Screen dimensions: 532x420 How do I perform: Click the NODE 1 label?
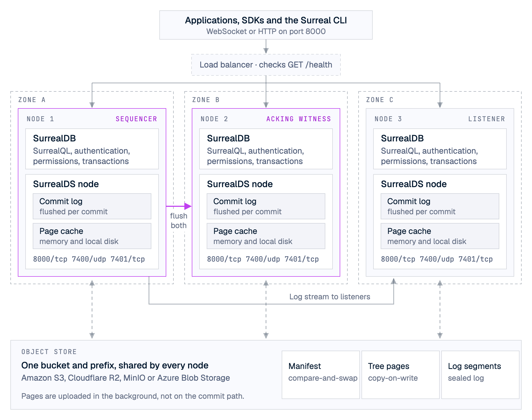40,119
